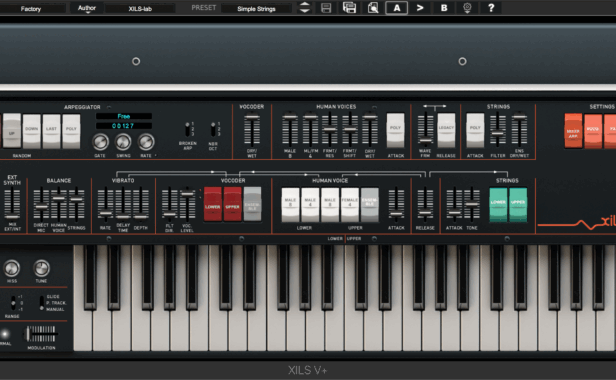Toggle the green Strings UPPER button
Screen dimensions: 616x380
[x=518, y=205]
